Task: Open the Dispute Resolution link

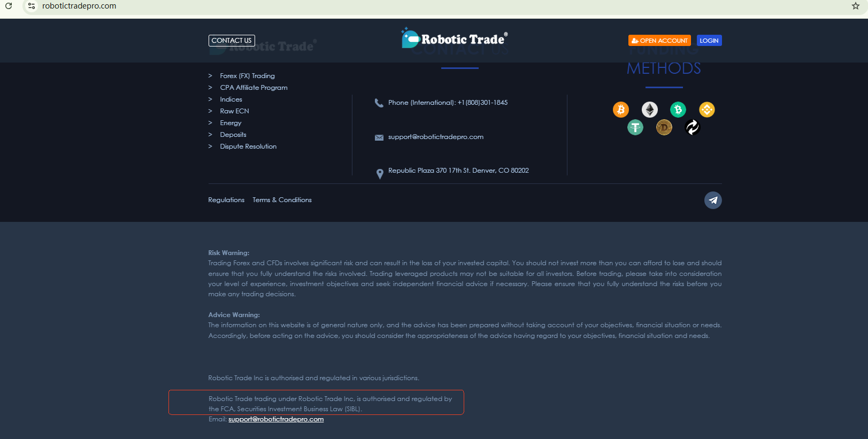Action: coord(248,147)
